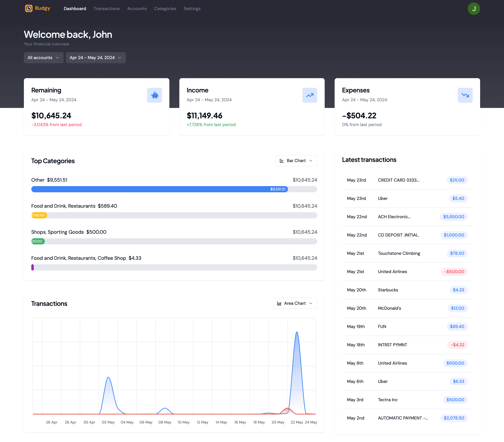Click the yellow Food and Drink, Restaurants bar
The image size is (504, 442).
[39, 215]
